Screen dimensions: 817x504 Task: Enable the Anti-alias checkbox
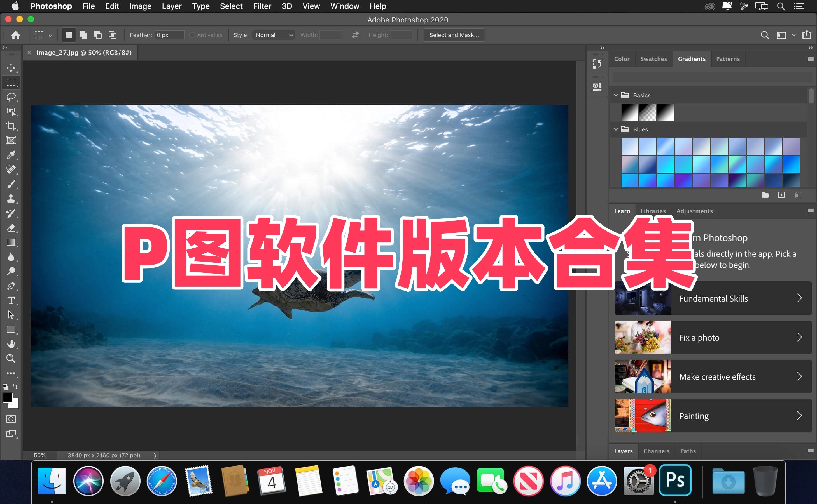192,35
